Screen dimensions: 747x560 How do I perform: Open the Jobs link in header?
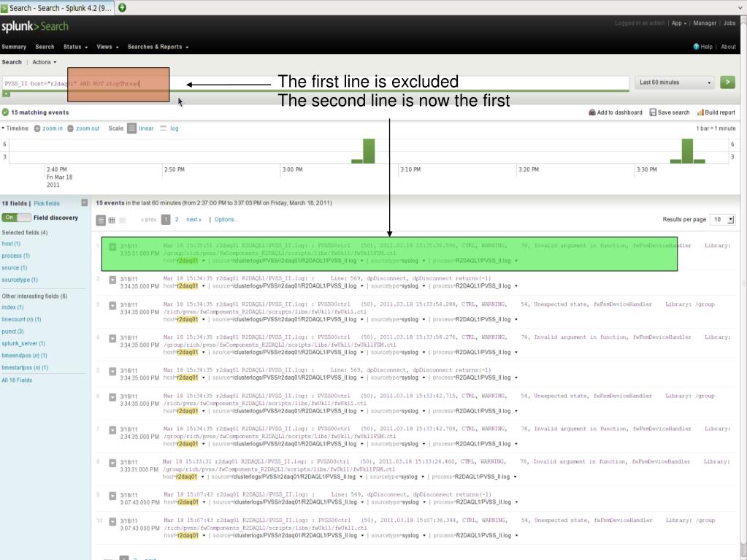tap(729, 23)
